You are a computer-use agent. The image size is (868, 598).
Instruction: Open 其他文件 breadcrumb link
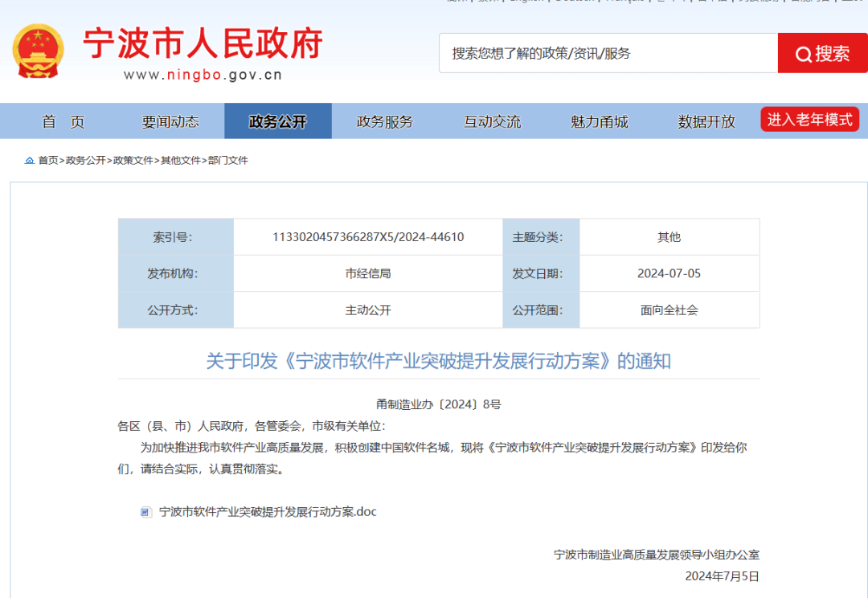tap(180, 161)
